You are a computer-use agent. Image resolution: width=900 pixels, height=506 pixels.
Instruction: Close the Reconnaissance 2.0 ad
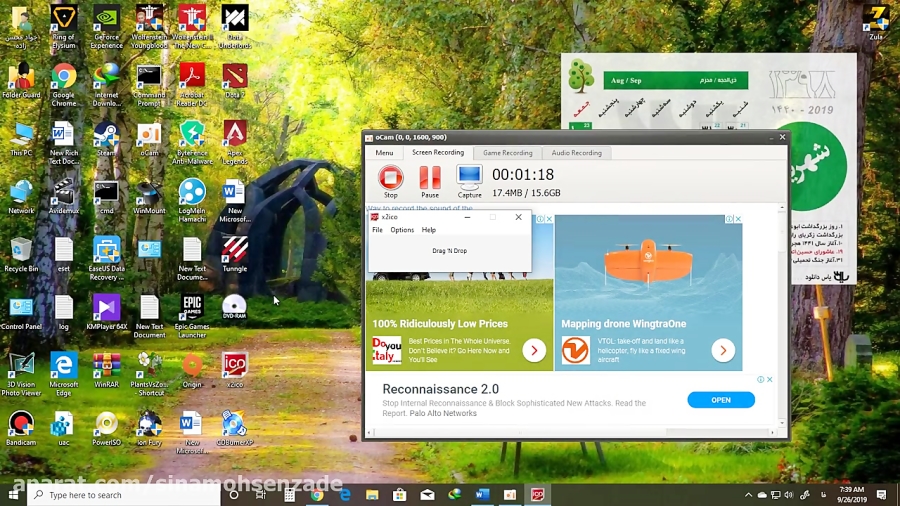coord(770,379)
